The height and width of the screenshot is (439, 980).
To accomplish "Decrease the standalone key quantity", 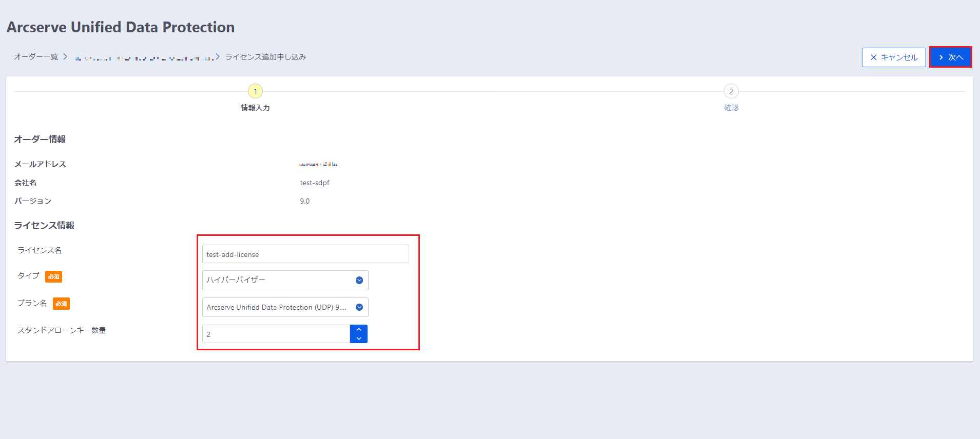I will [359, 338].
